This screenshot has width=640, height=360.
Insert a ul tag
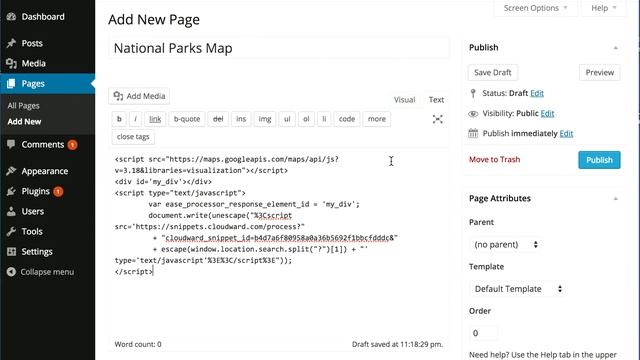pos(287,119)
